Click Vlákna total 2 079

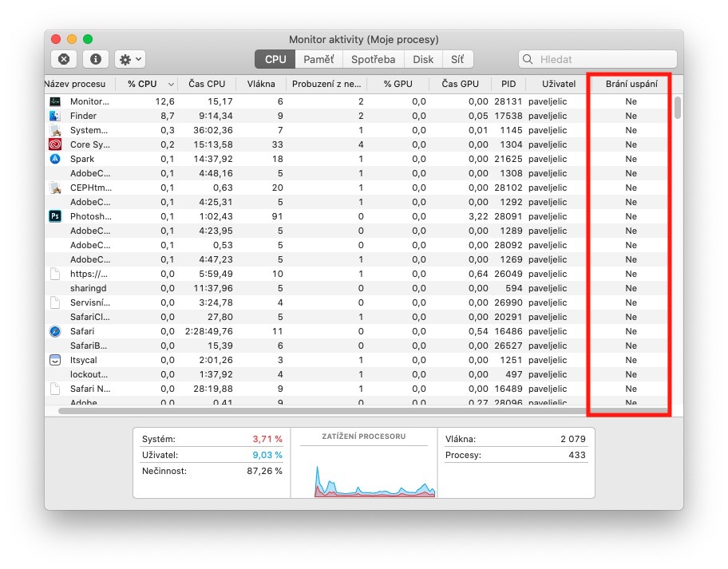coord(573,439)
